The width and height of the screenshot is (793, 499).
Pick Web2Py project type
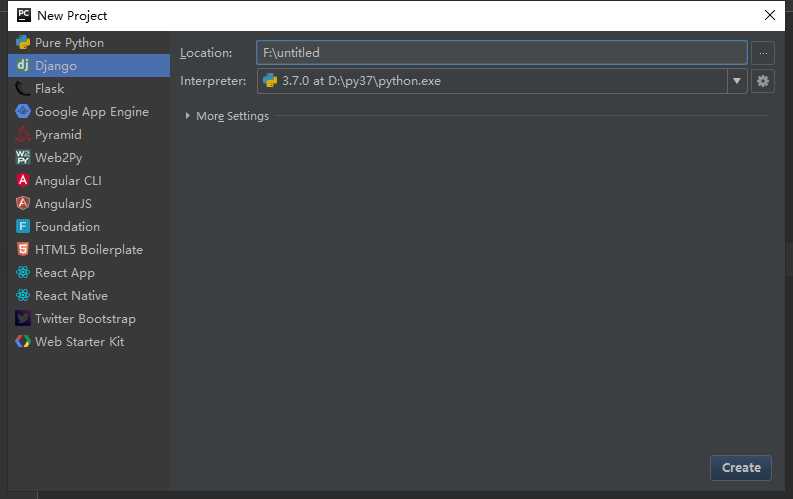click(89, 157)
